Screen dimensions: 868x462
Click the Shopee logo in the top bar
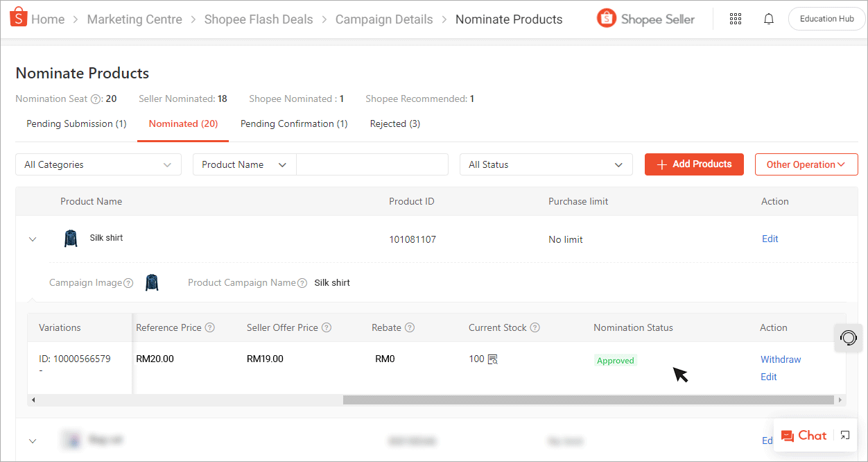(19, 16)
